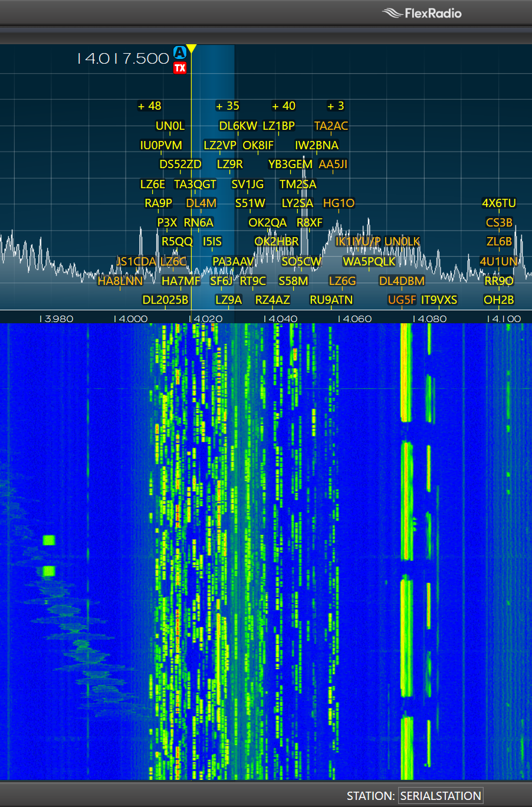Select spot IT9VXS
This screenshot has width=532, height=807.
point(439,300)
